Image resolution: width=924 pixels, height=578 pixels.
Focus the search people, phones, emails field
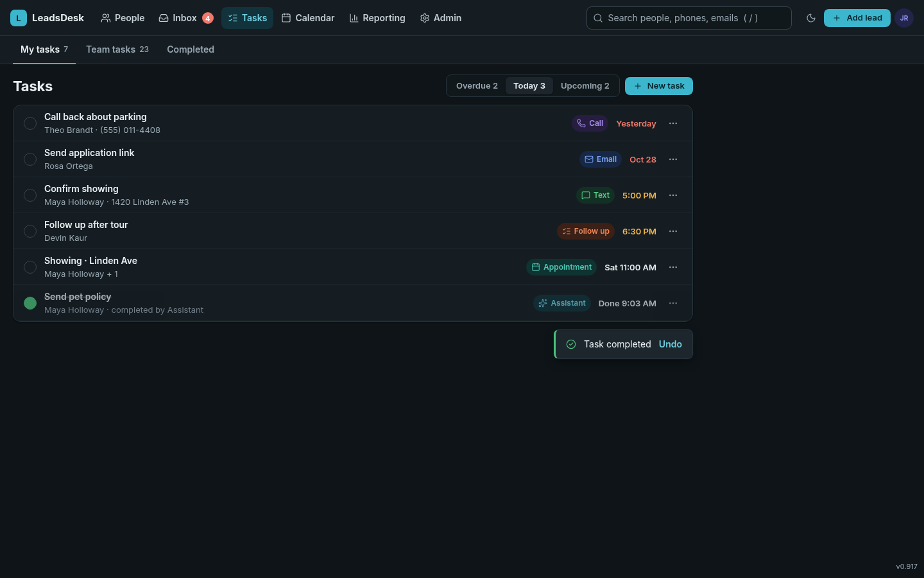point(689,18)
